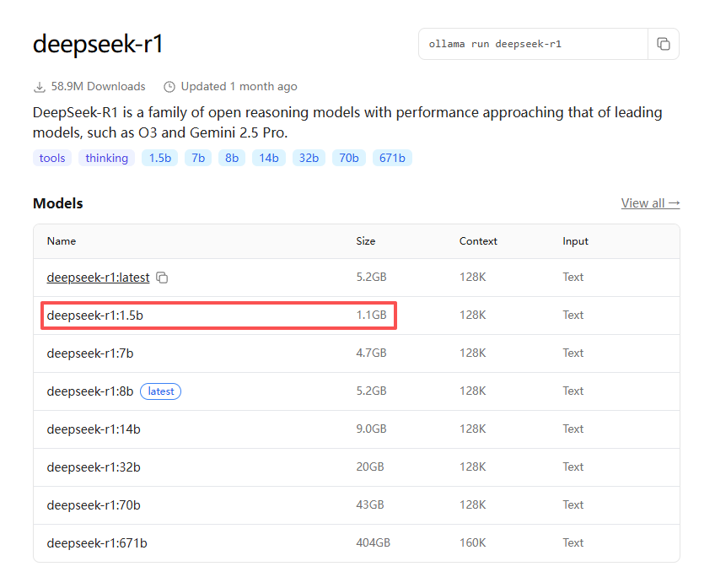
Task: Click the 20GB size value
Action: [370, 467]
